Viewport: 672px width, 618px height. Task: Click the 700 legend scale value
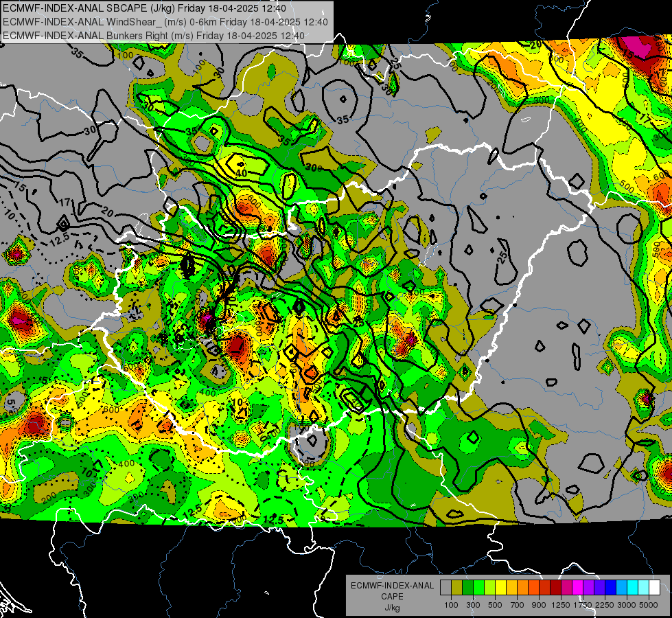[x=518, y=605]
